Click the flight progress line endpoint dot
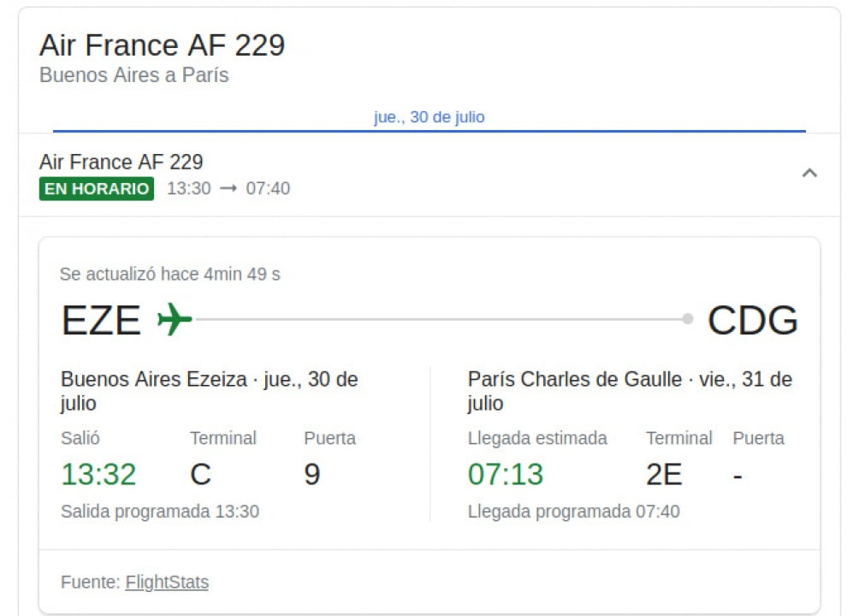 [x=688, y=319]
